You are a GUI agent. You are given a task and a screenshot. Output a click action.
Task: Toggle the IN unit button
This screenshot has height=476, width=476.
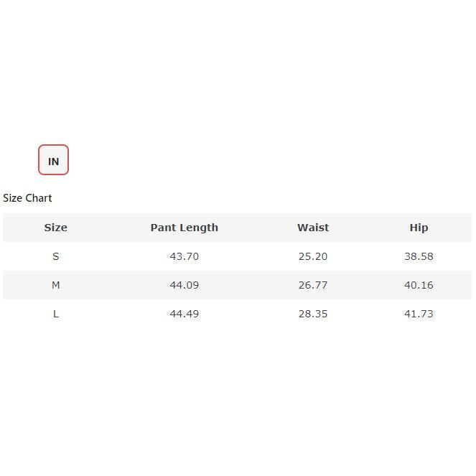[53, 160]
